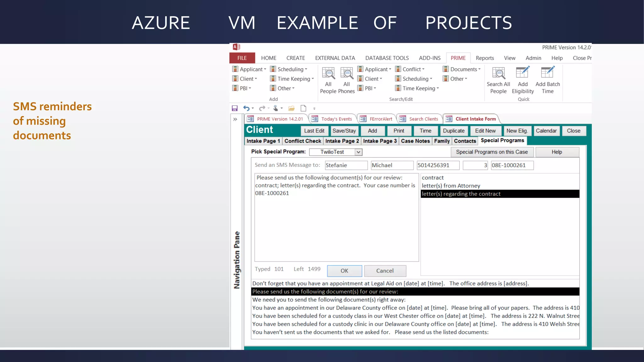This screenshot has height=362, width=644.
Task: Open Time Keeping dropdown in Add group
Action: pos(292,79)
